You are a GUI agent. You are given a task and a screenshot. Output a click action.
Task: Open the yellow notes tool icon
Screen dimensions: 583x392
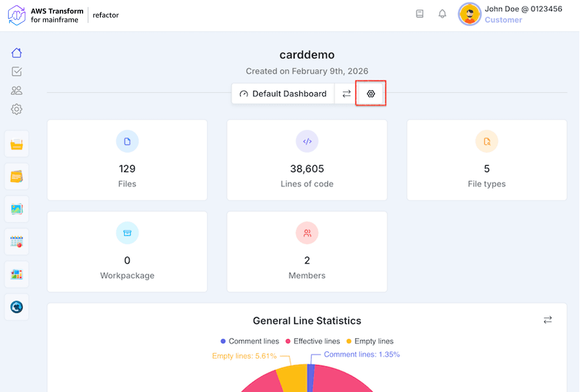point(17,177)
